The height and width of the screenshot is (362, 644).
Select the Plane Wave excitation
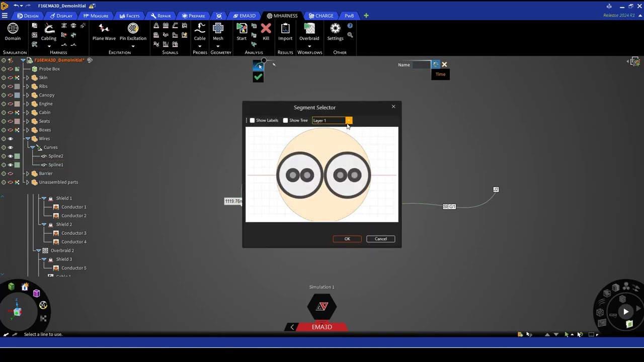(104, 32)
